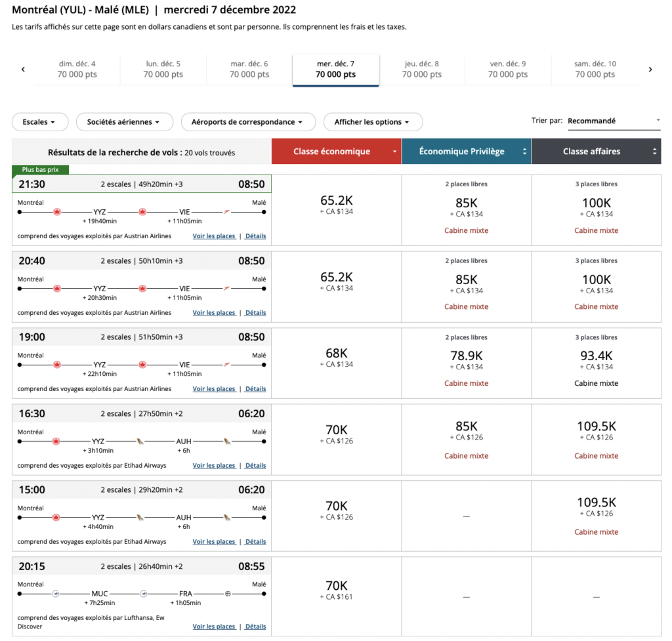Click sort arrows on Économique Privilège header

pyautogui.click(x=524, y=152)
